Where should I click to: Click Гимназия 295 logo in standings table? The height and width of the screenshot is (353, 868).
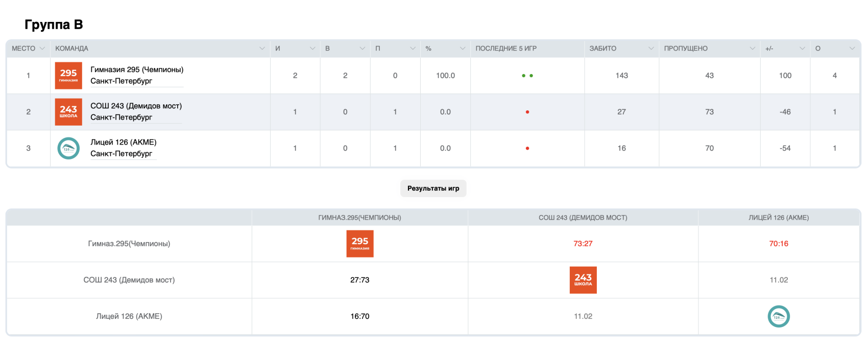68,76
